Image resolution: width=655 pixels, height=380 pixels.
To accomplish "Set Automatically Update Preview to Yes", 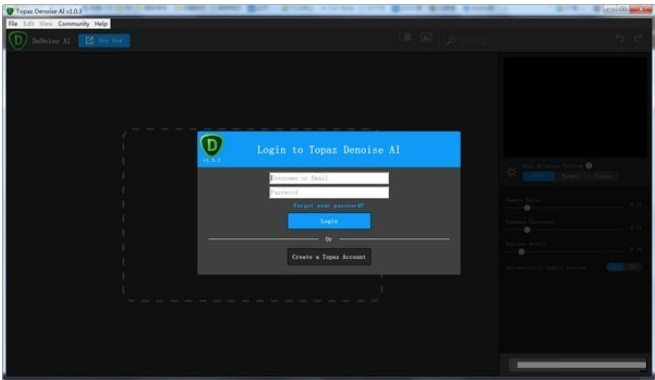I will pos(615,267).
